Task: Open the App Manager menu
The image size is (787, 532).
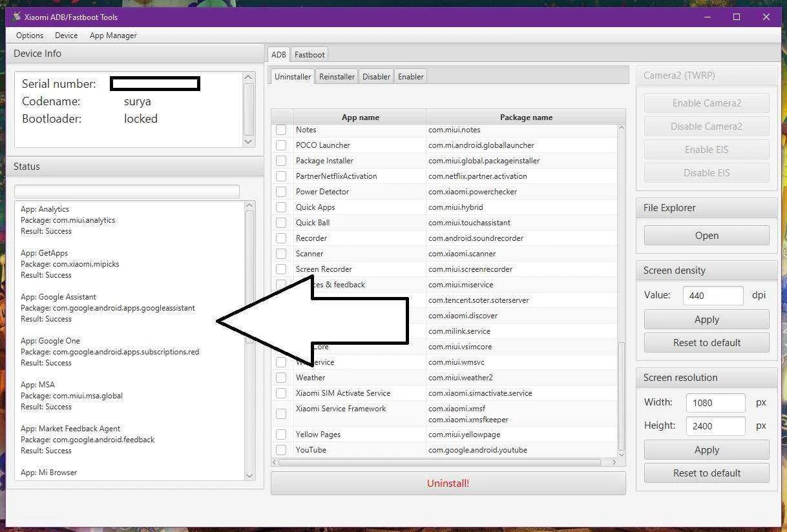Action: [x=113, y=36]
